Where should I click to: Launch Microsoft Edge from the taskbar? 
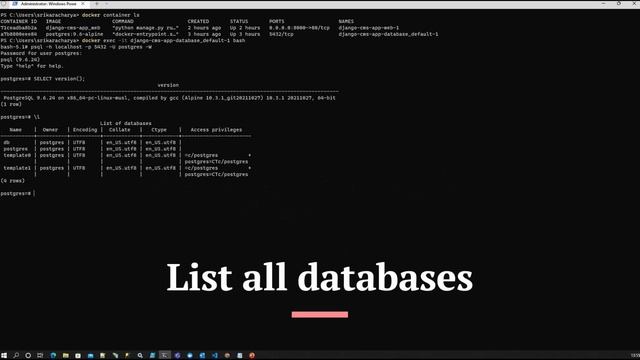pyautogui.click(x=53, y=356)
